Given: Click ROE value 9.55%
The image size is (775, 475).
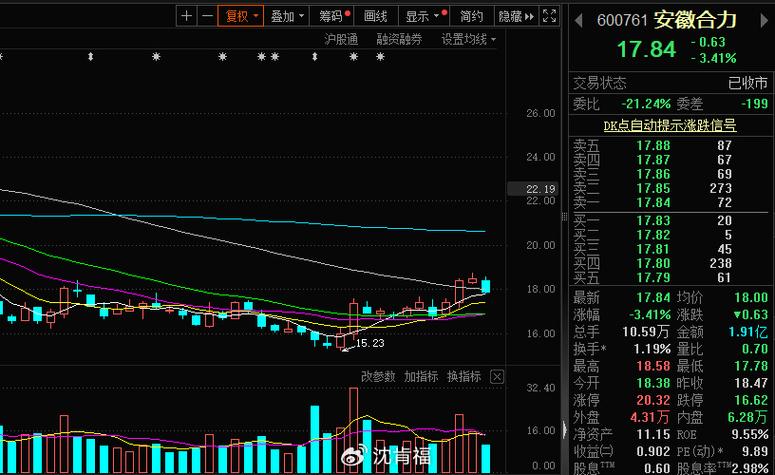Looking at the screenshot, I should click(750, 434).
